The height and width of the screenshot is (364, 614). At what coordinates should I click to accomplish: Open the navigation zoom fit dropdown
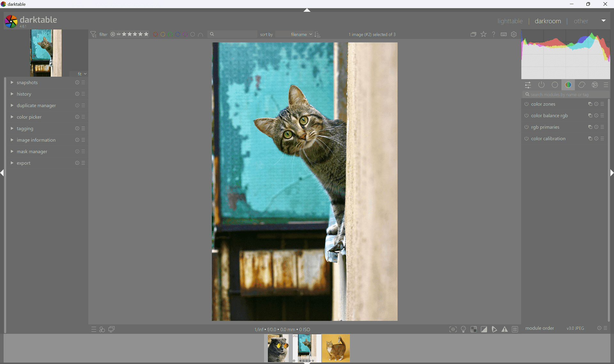point(82,74)
